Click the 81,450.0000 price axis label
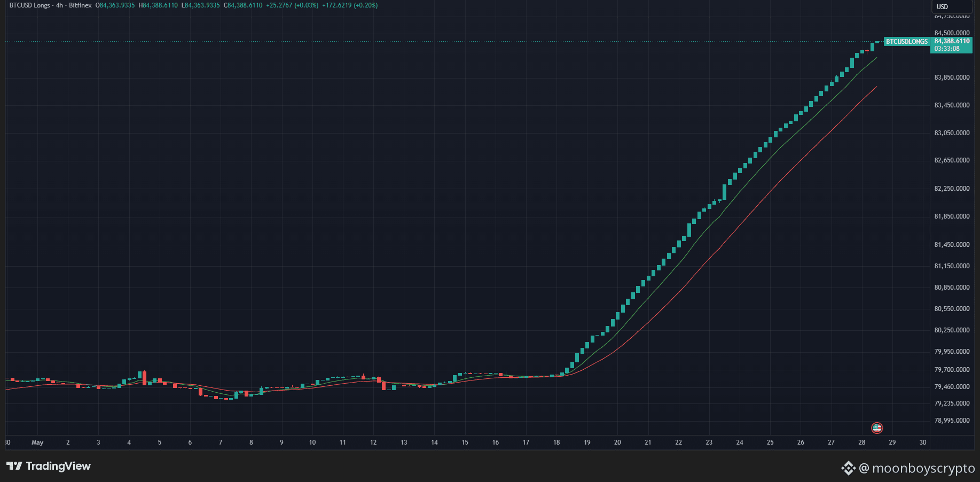 (x=952, y=245)
